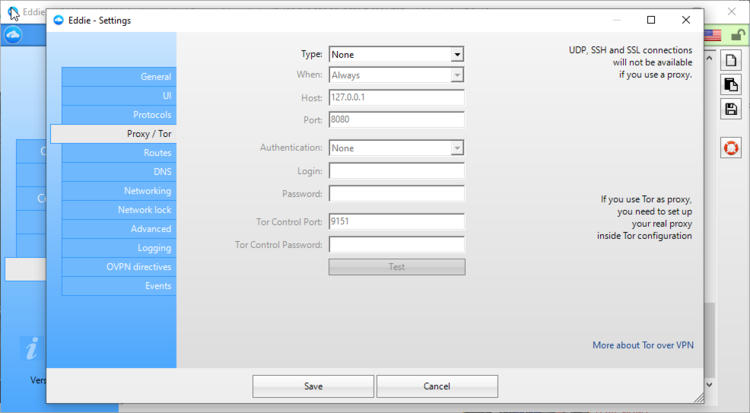The height and width of the screenshot is (413, 750).
Task: Save the settings
Action: click(313, 386)
